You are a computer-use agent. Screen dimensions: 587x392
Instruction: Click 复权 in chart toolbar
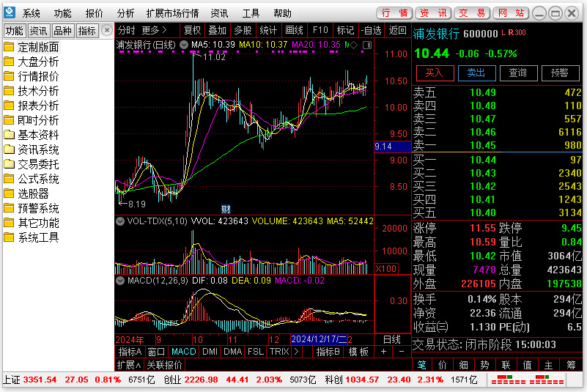point(193,30)
